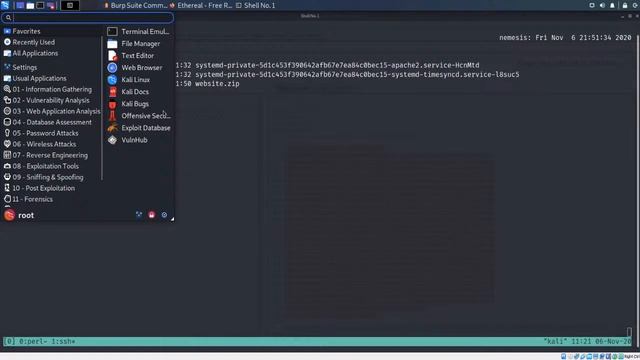Screen dimensions: 640x360
Task: Open the Usual Applications category
Action: coord(51,78)
